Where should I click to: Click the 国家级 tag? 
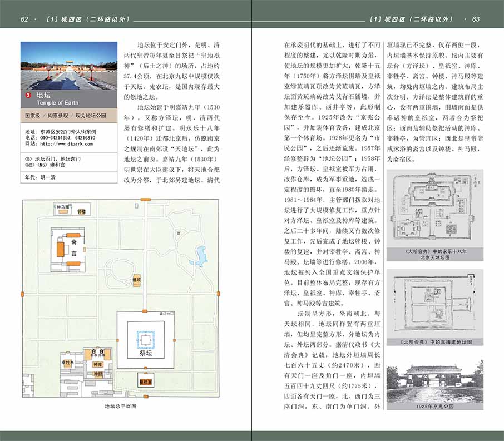(32, 115)
